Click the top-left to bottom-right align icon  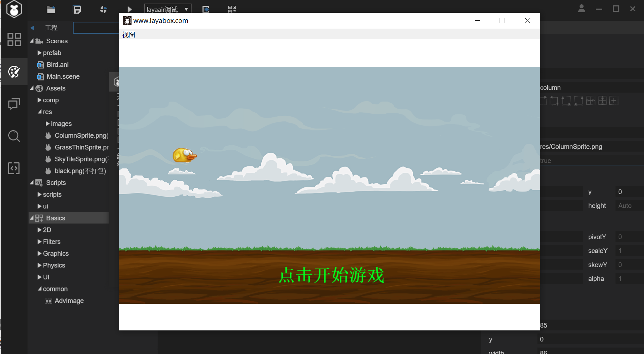[x=554, y=100]
